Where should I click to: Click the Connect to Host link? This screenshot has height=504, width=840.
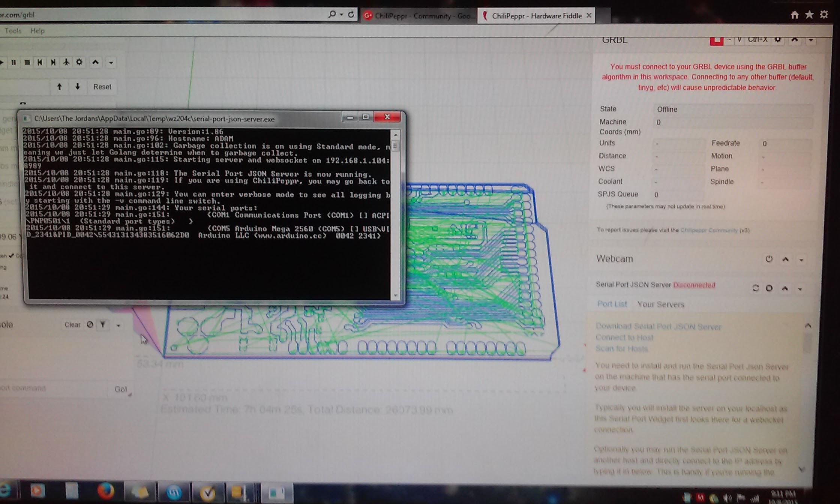[624, 337]
